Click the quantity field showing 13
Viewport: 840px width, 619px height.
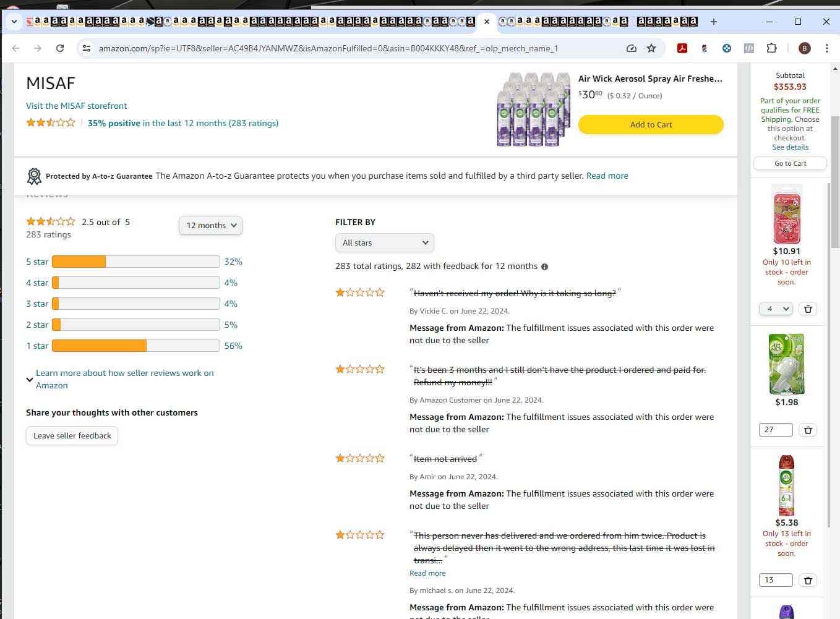point(776,580)
